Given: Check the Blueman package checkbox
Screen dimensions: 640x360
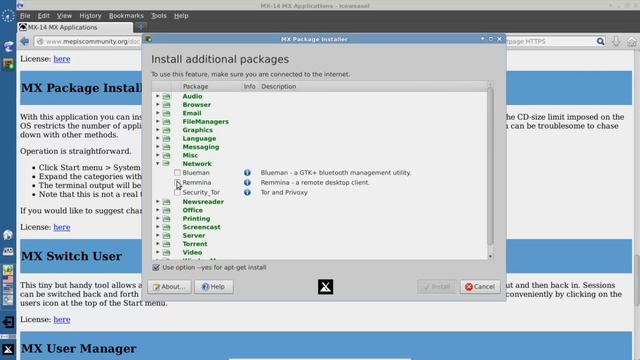Looking at the screenshot, I should pos(177,173).
